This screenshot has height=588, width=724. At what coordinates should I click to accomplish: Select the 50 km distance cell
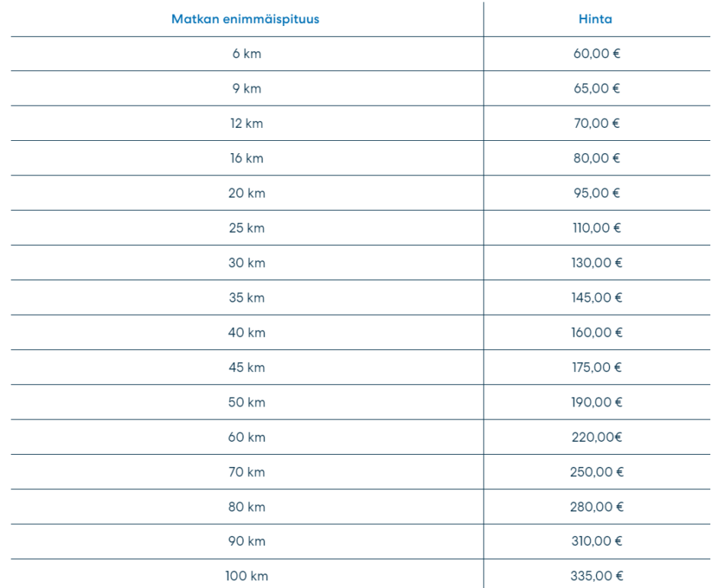click(x=246, y=402)
